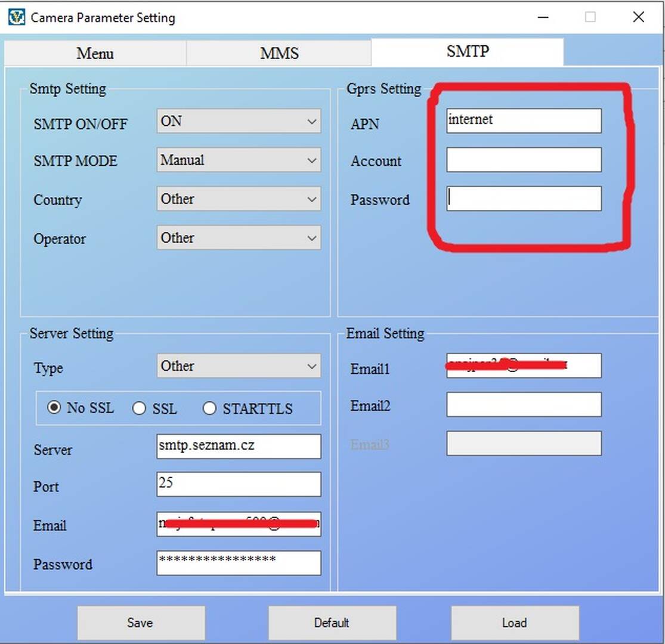665x644 pixels.
Task: Click the Default button
Action: 332,623
